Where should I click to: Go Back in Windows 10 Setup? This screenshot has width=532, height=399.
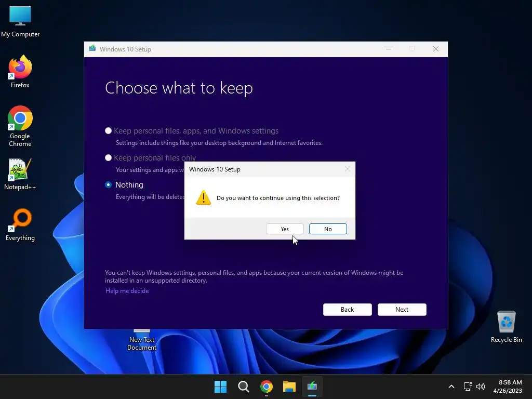348,310
